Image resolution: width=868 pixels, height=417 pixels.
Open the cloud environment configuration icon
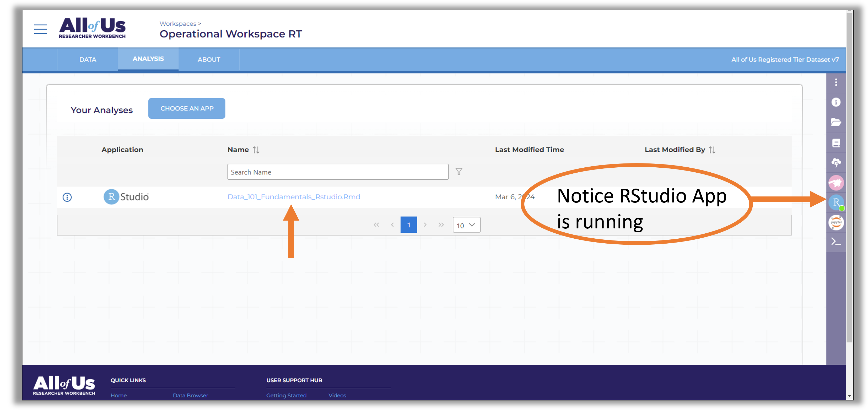pyautogui.click(x=836, y=163)
